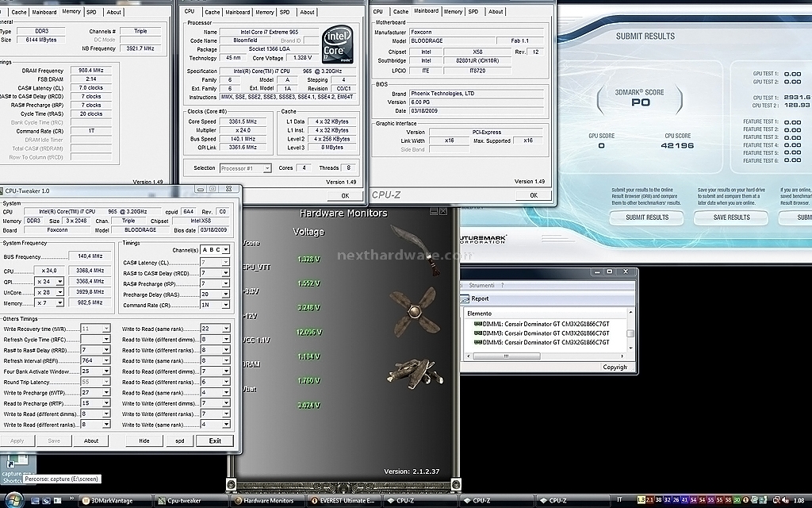Click the spd button in CPU-Tweaker
Viewport: 812px width, 508px height.
coord(180,441)
